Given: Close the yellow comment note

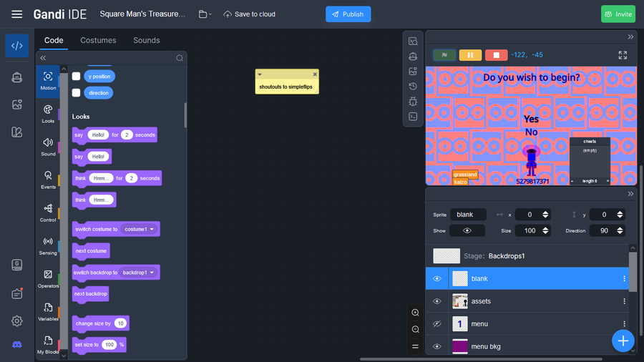Looking at the screenshot, I should pos(315,74).
